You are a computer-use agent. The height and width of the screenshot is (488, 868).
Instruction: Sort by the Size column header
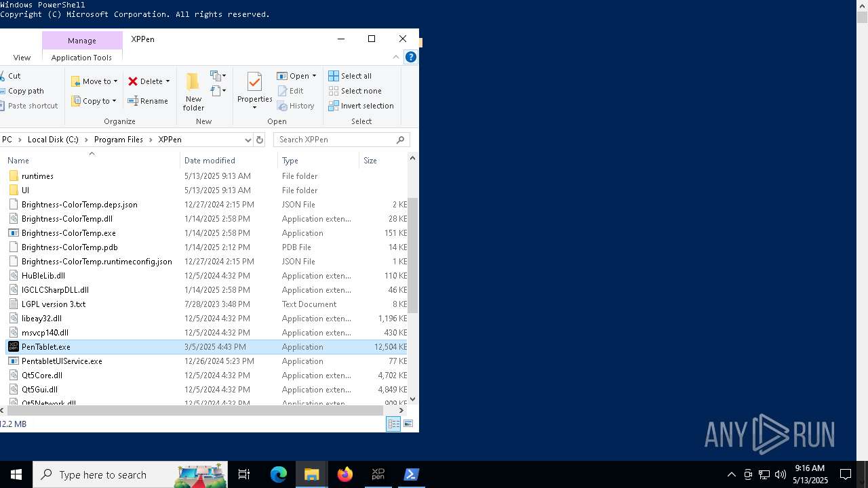click(370, 161)
